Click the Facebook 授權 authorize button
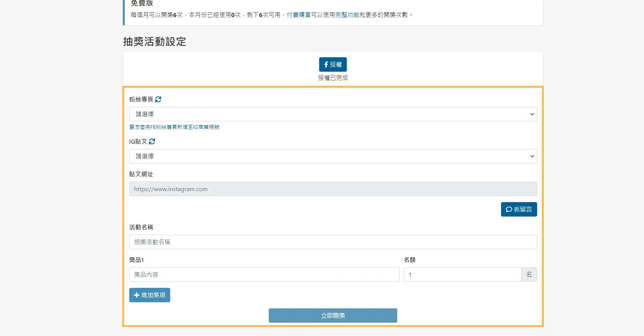The height and width of the screenshot is (336, 644). point(333,64)
